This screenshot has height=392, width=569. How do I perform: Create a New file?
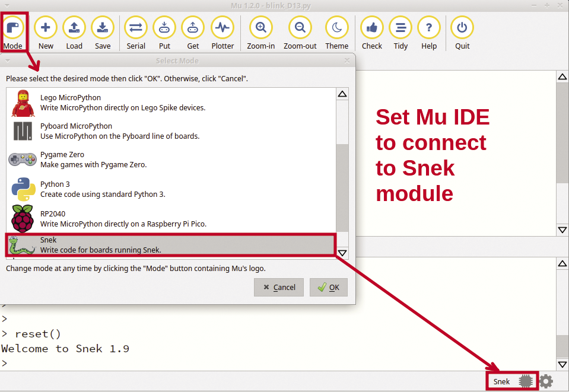pyautogui.click(x=46, y=33)
